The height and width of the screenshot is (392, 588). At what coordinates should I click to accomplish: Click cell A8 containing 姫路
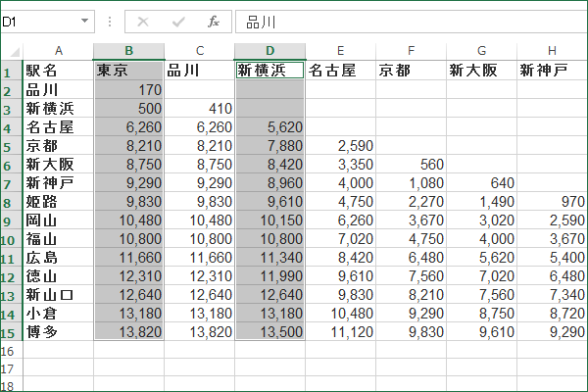coord(58,202)
